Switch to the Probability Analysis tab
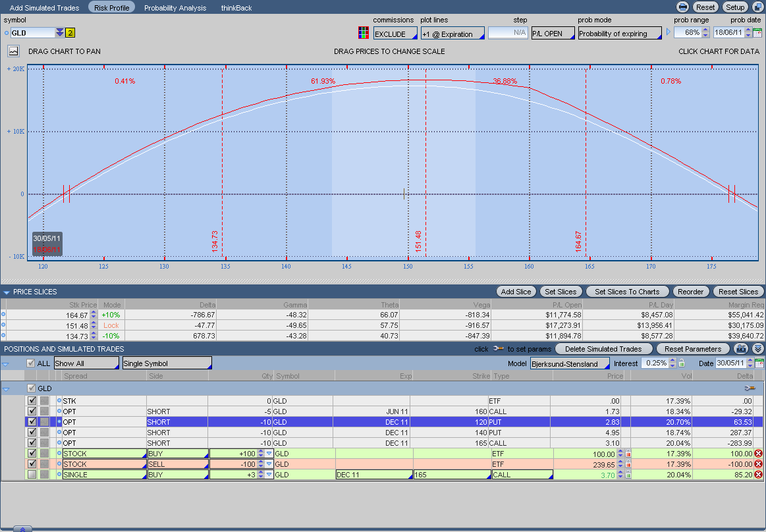The height and width of the screenshot is (532, 766). 175,8
